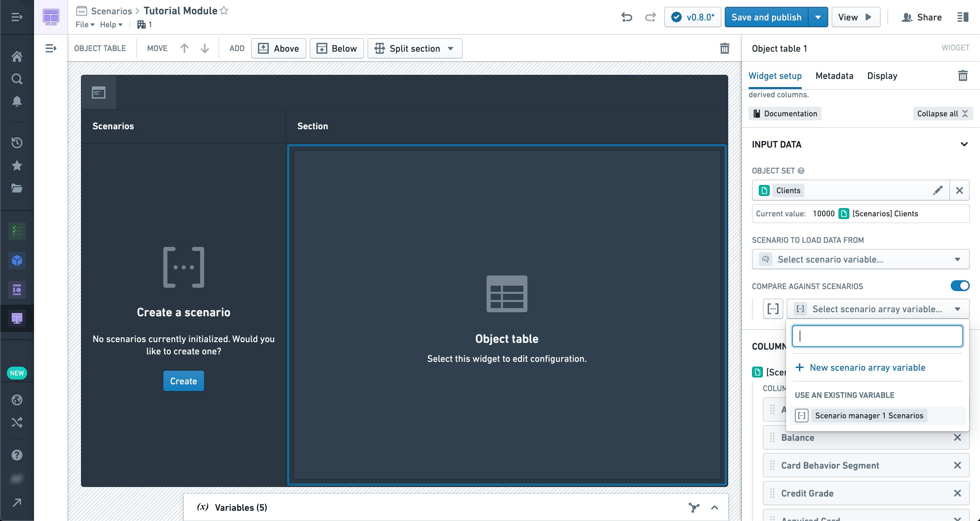Click Create scenario button
The height and width of the screenshot is (521, 980).
[x=183, y=381]
